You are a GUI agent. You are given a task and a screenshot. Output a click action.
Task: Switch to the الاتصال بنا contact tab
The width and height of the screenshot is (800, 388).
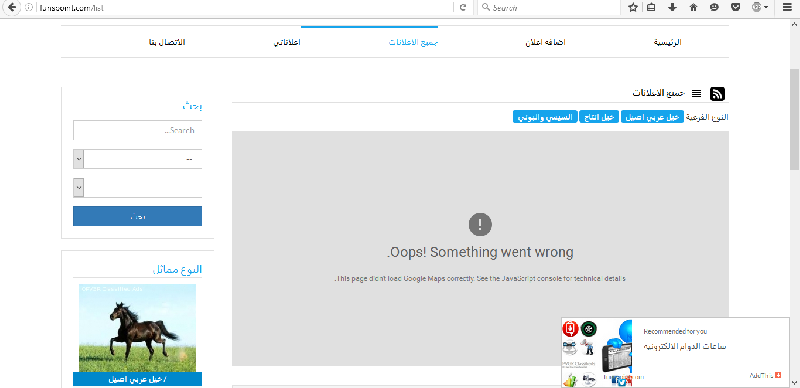pyautogui.click(x=167, y=42)
